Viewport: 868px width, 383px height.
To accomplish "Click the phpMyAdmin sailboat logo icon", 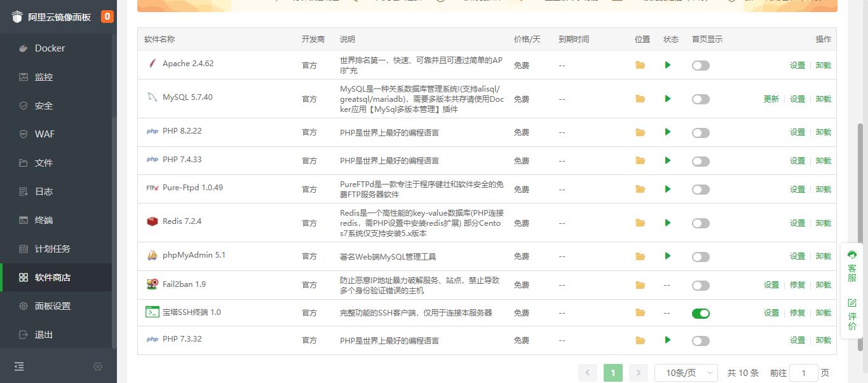I will [x=152, y=255].
